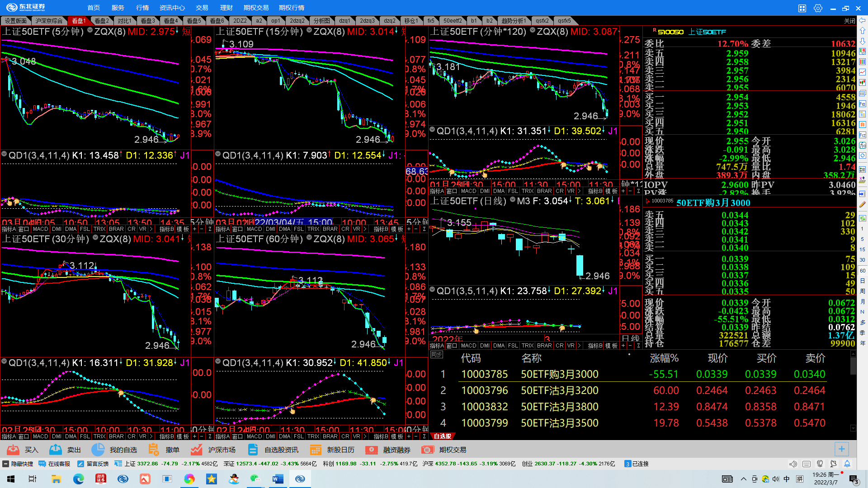Click the pencil drawing tool icon
The image size is (868, 488).
(863, 205)
